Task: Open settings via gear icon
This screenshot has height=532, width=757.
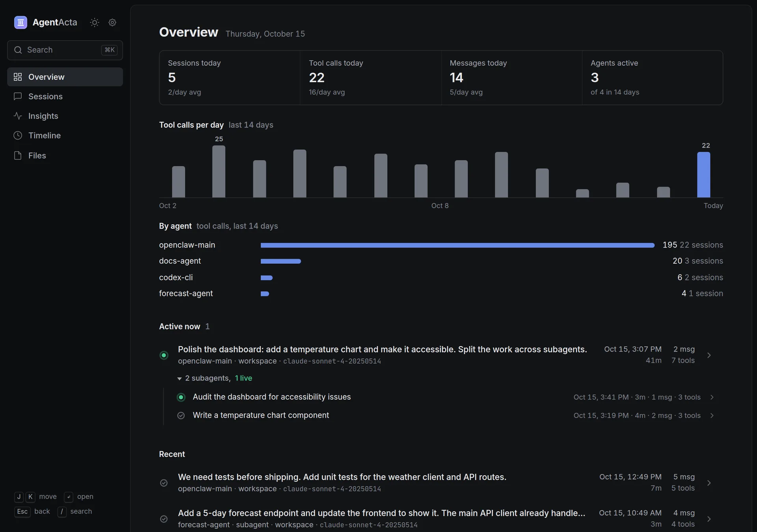Action: pyautogui.click(x=112, y=22)
